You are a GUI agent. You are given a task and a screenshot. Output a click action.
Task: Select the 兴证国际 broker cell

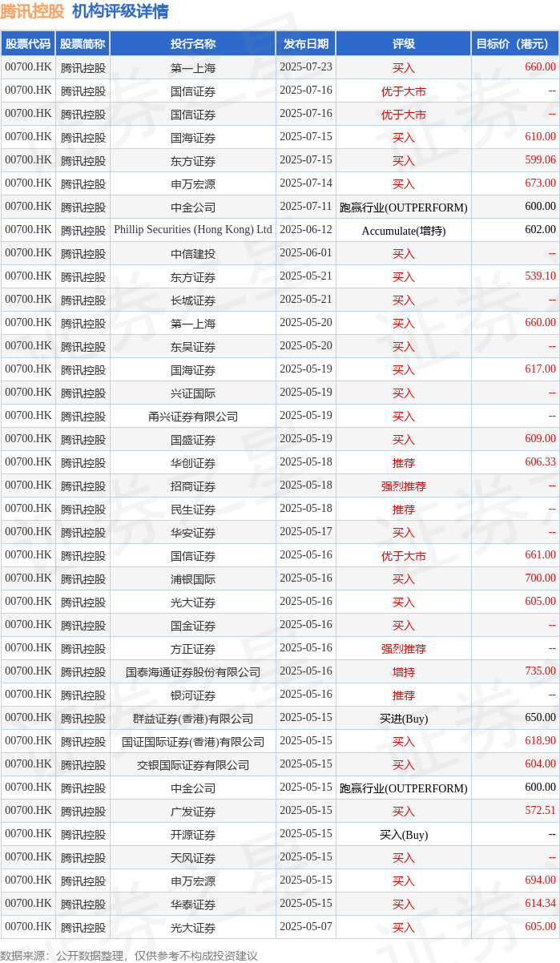tap(193, 393)
